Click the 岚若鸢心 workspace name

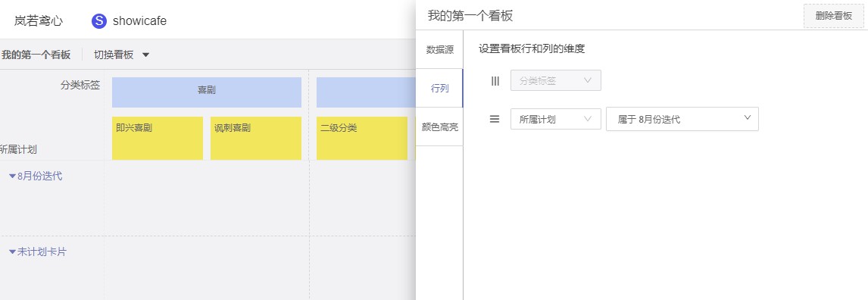pos(38,21)
